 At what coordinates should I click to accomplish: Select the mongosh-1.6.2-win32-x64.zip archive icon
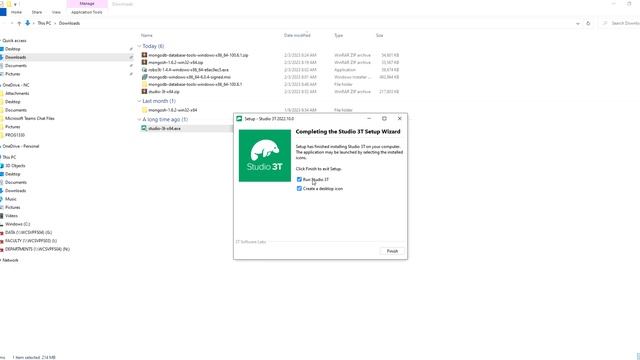click(144, 62)
